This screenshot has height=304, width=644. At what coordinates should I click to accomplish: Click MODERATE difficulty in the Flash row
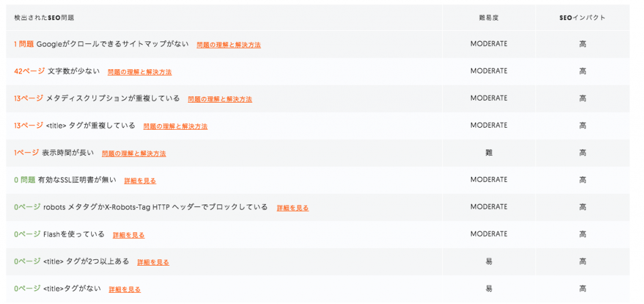[x=489, y=234]
